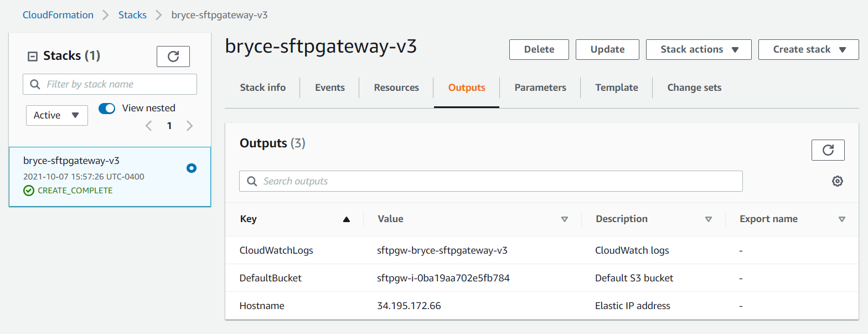Click the Delete stack button

(x=539, y=49)
